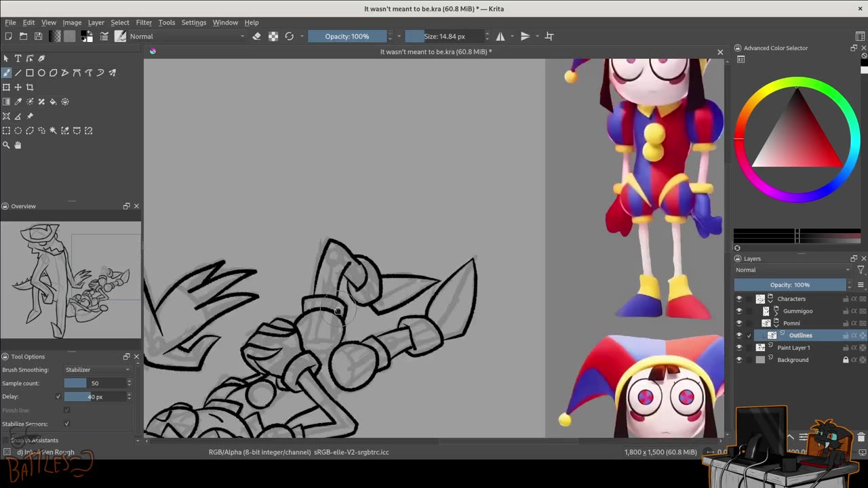
Task: Select the Move tool
Action: pos(18,87)
